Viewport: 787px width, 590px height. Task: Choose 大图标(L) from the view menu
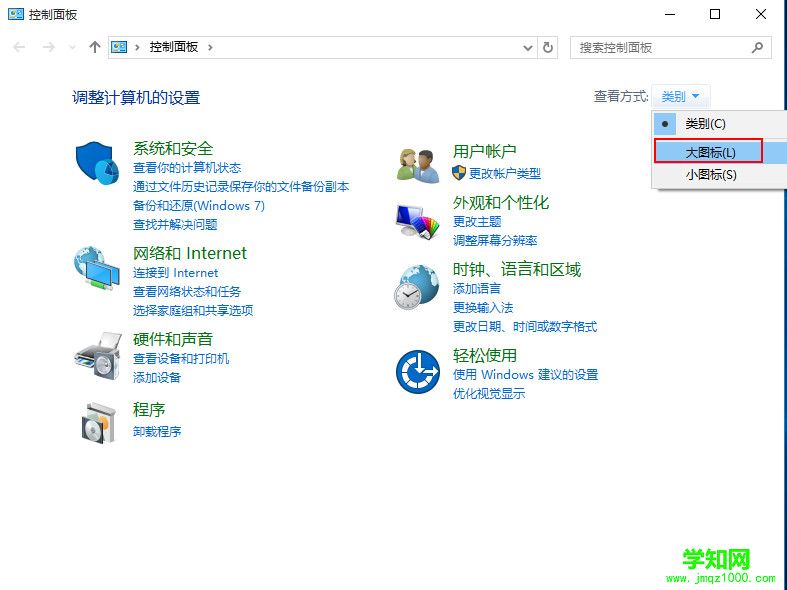tap(709, 152)
